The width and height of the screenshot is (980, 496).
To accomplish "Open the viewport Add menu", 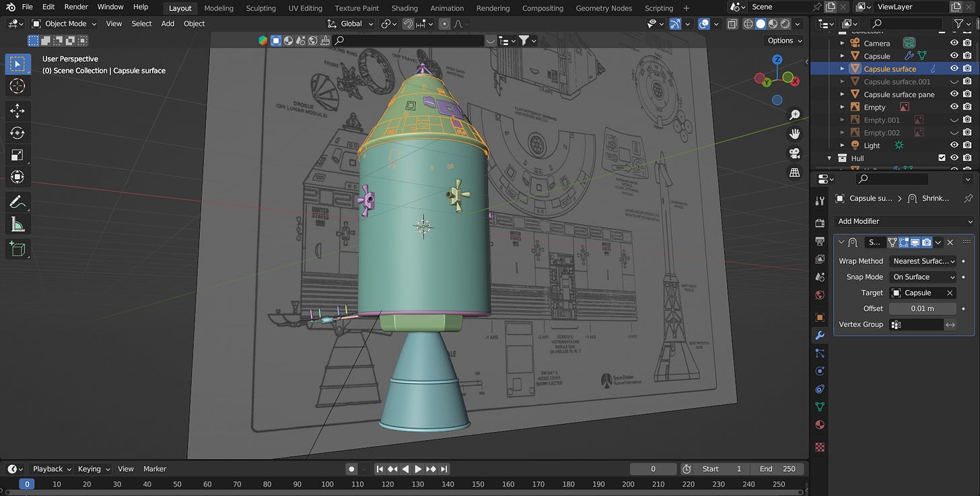I will 168,24.
